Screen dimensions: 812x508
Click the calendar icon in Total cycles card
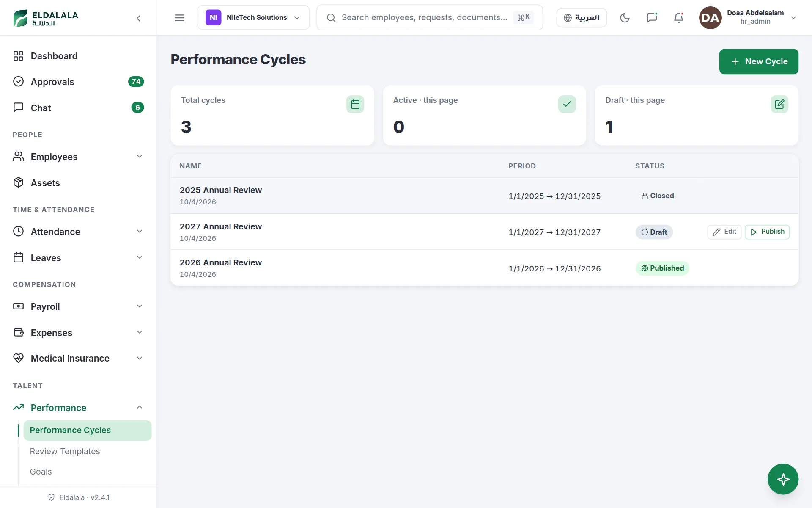355,104
